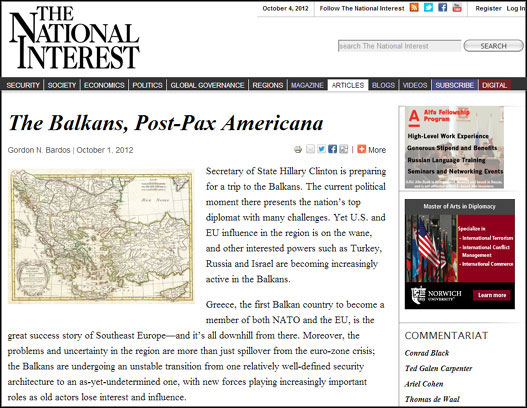527x408 pixels.
Task: Open Conrad Black's commentary link
Action: tap(427, 353)
